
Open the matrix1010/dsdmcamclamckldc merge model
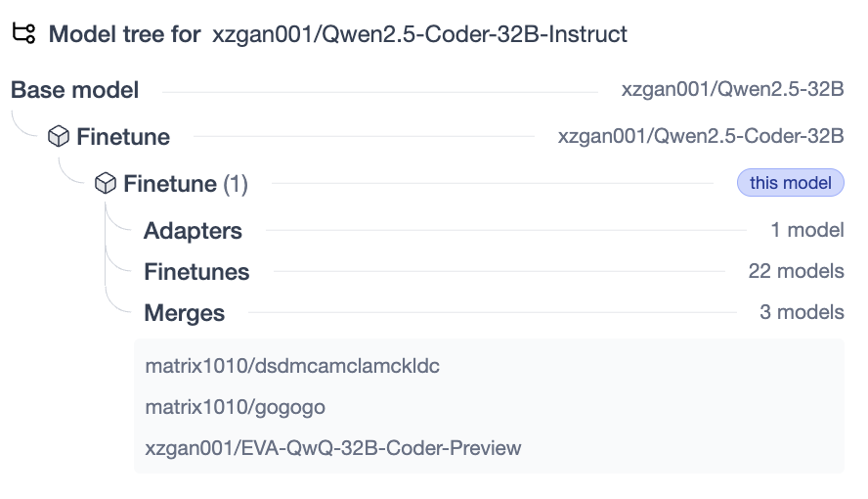pyautogui.click(x=292, y=366)
